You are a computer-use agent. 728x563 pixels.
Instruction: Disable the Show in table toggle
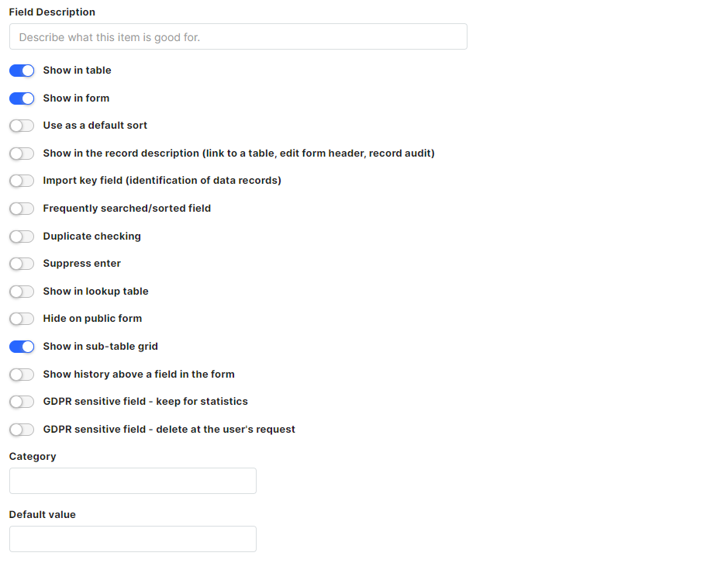[22, 71]
